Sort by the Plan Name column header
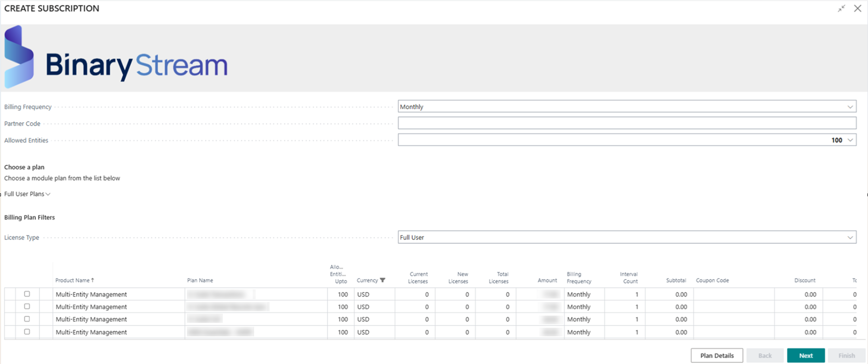Viewport: 868px width, 364px height. (200, 280)
